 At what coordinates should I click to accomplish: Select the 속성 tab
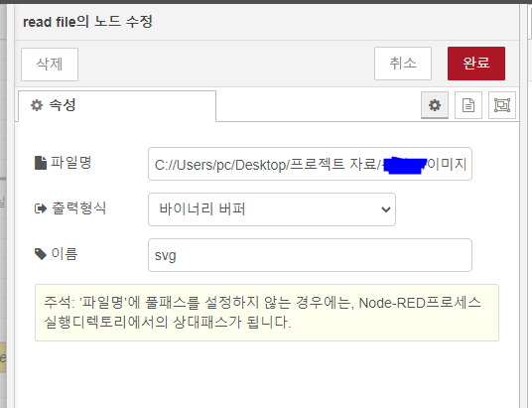(x=117, y=105)
